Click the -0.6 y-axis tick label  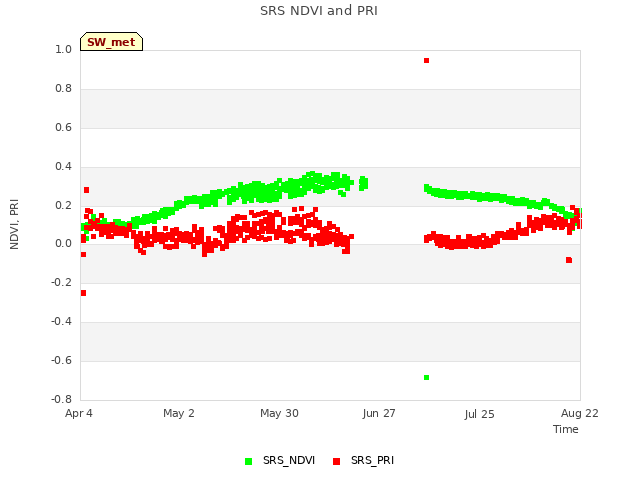tap(61, 360)
